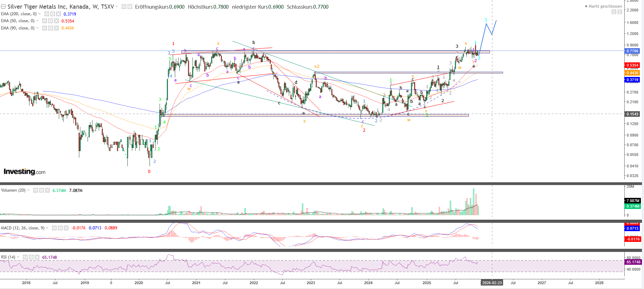Open the Volumen (20) dropdown arrow
This screenshot has height=289, width=644.
click(29, 190)
